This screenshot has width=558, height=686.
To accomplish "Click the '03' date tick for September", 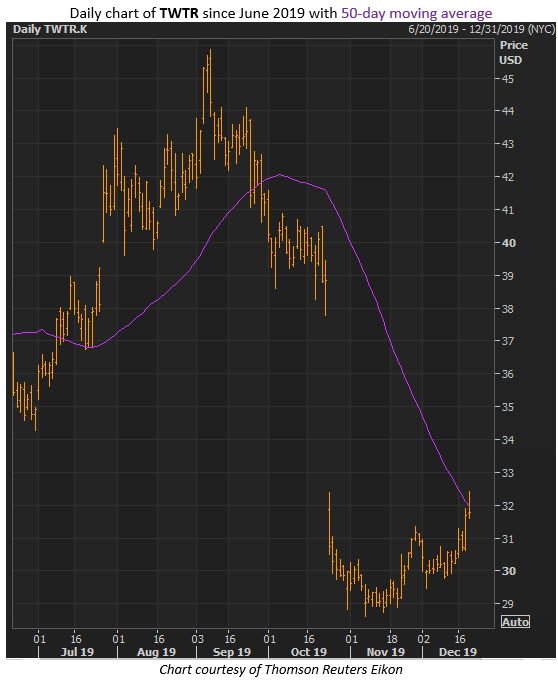I will pyautogui.click(x=197, y=639).
